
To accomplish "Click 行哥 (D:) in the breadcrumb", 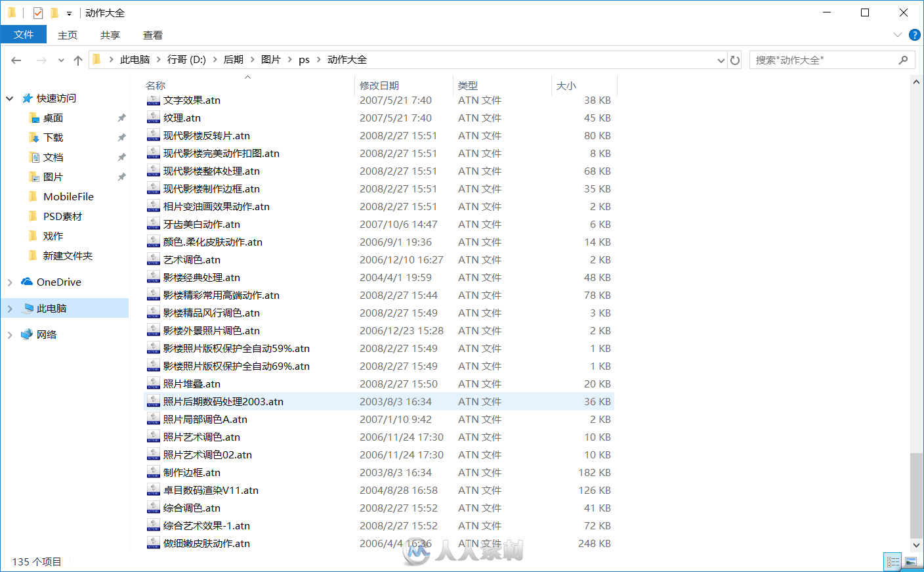I will click(186, 60).
